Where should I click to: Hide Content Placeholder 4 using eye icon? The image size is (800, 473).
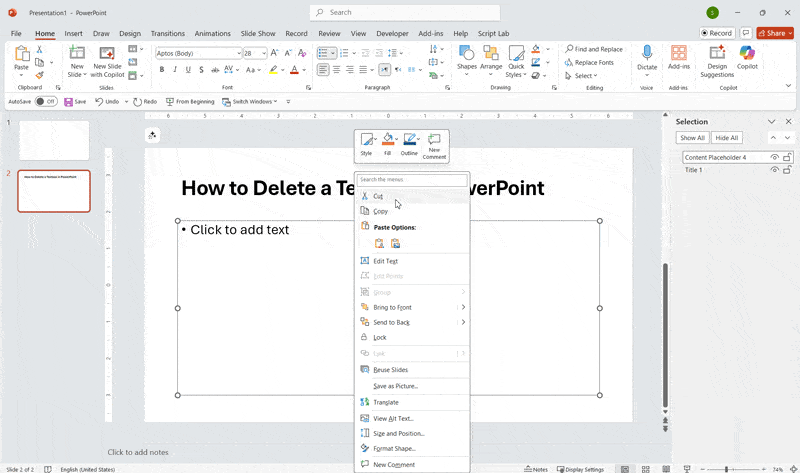coord(774,157)
